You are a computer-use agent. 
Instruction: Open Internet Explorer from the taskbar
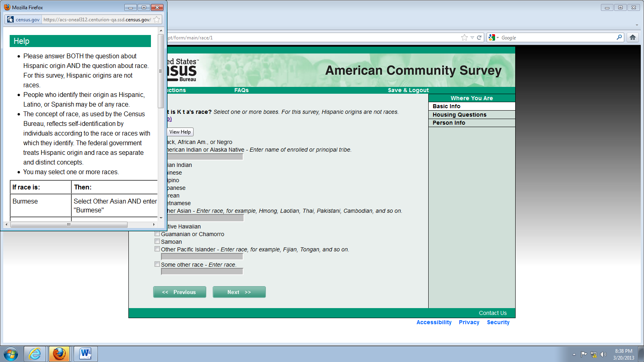click(x=35, y=354)
